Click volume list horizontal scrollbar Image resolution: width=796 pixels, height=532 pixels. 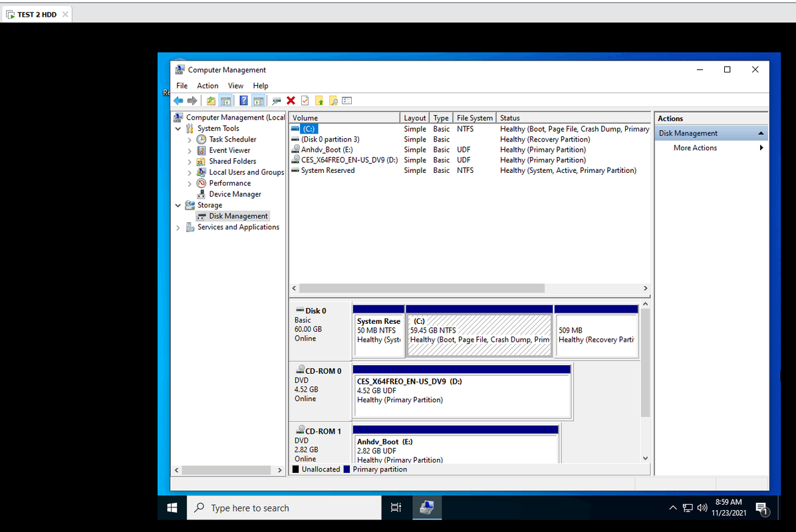tap(422, 289)
